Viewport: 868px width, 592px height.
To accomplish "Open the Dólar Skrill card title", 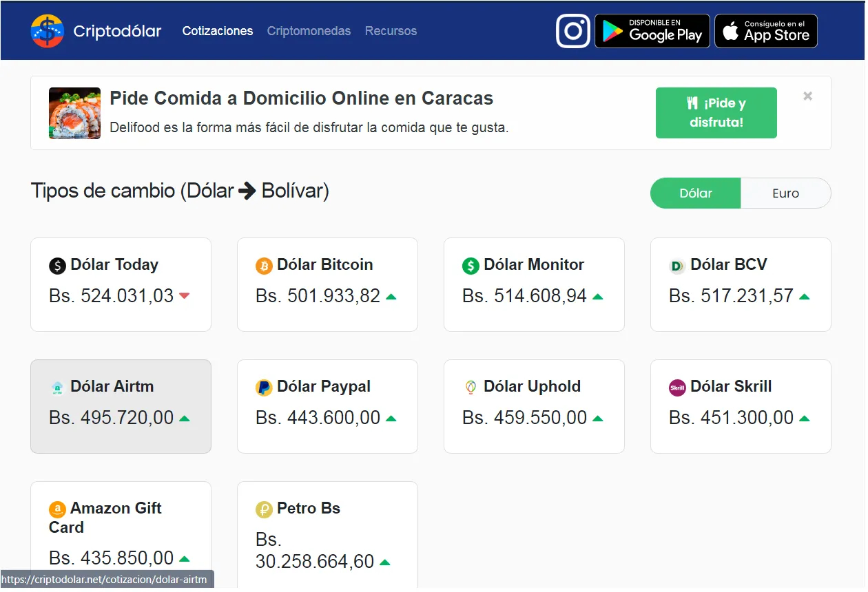I will coord(731,387).
